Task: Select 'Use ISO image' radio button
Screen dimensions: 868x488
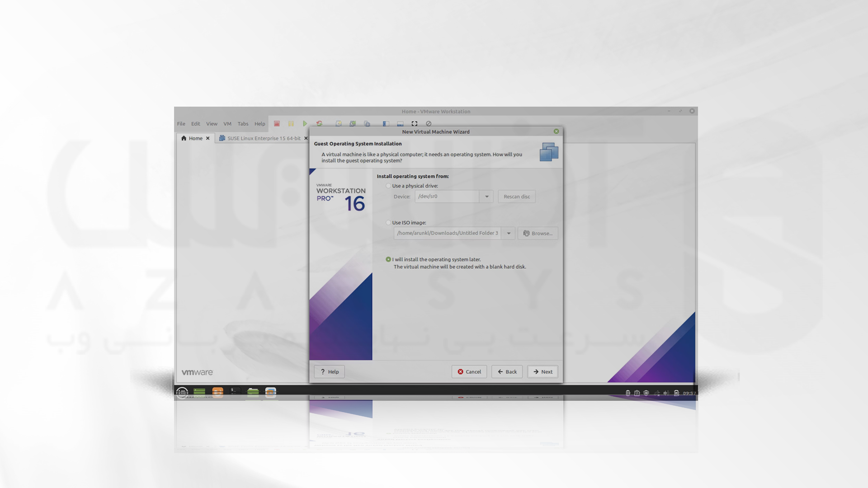Action: tap(388, 223)
